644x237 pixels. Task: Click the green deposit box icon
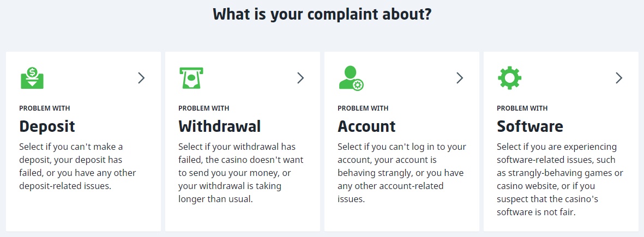[x=32, y=78]
